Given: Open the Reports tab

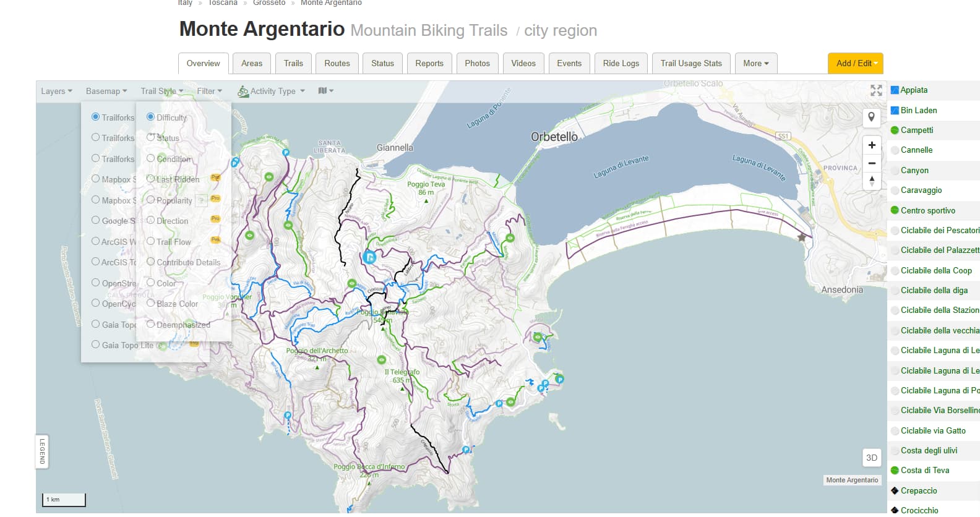Looking at the screenshot, I should pos(429,63).
